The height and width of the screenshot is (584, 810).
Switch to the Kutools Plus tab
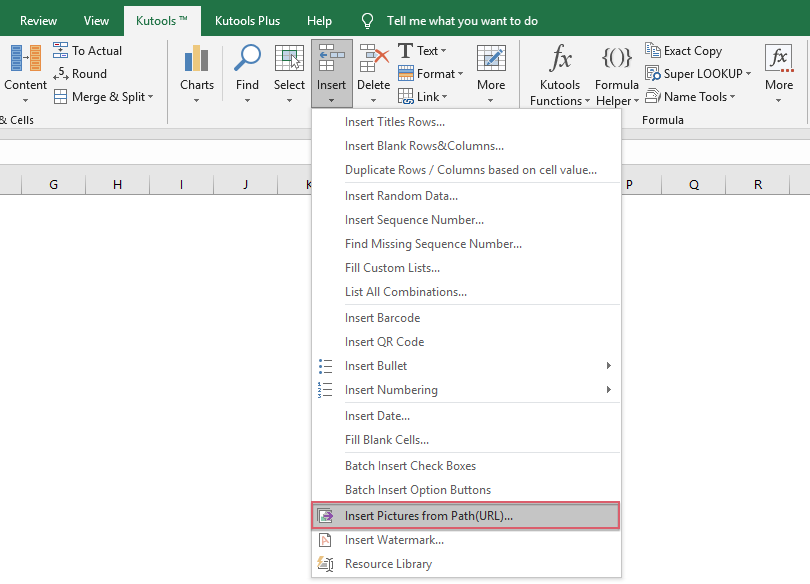coord(249,19)
